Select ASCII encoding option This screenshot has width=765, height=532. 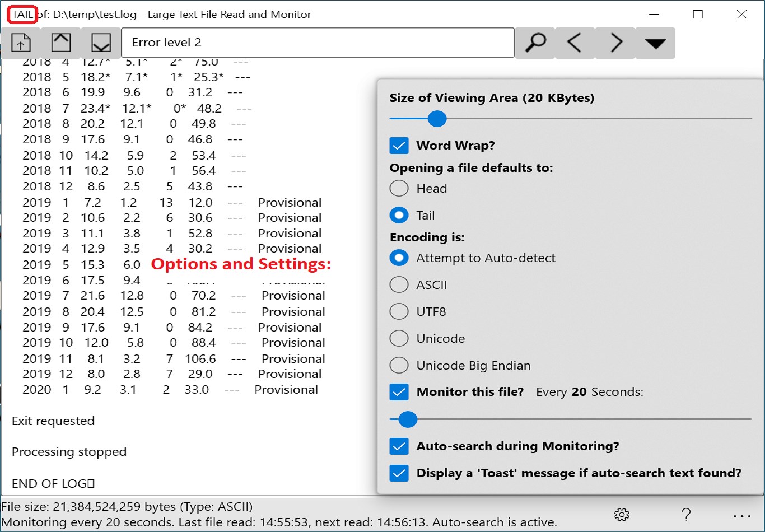point(399,284)
